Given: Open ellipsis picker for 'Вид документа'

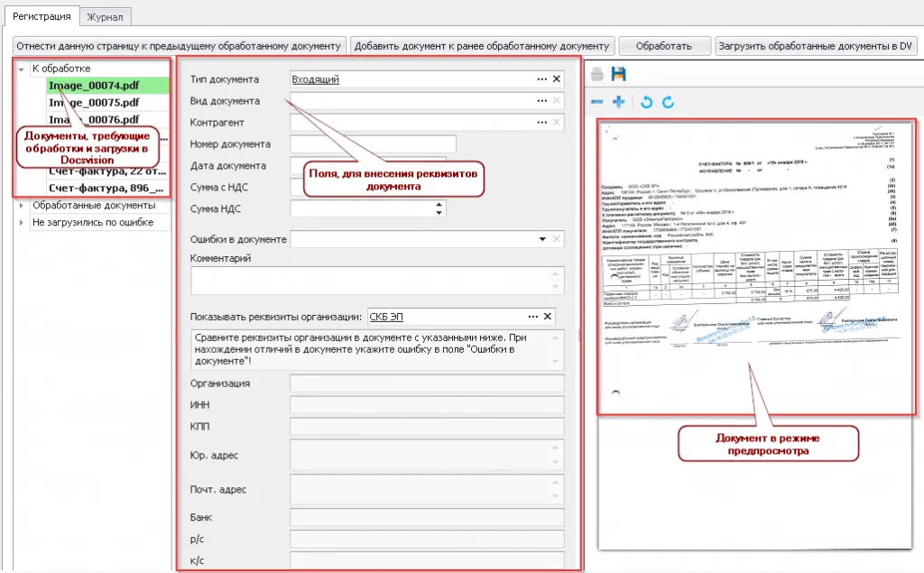Looking at the screenshot, I should [541, 101].
